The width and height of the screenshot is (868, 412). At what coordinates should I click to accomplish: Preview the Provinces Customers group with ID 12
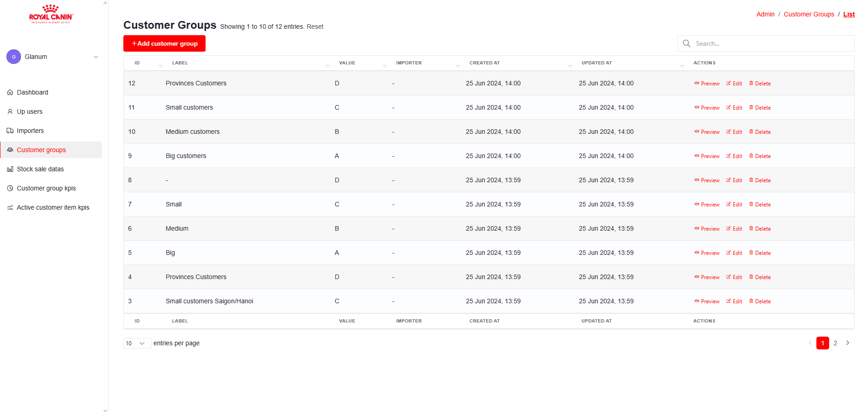[x=707, y=84]
